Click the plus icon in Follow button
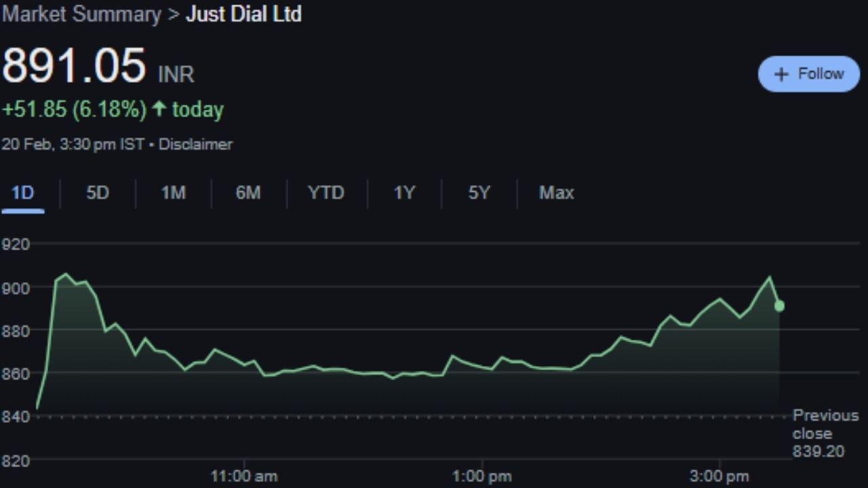Screen dimensions: 868x488 click(x=781, y=75)
